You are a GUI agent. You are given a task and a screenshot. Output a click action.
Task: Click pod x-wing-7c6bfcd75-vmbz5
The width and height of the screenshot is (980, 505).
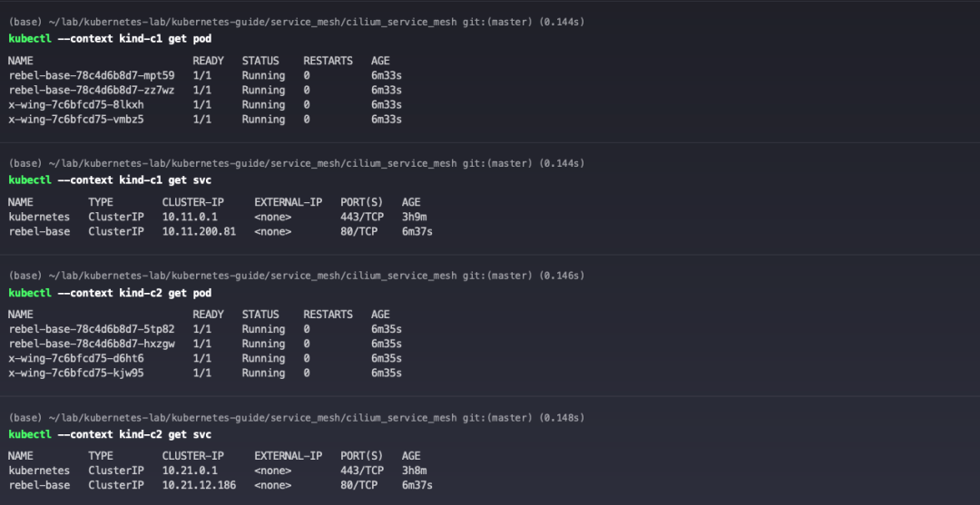pos(76,120)
